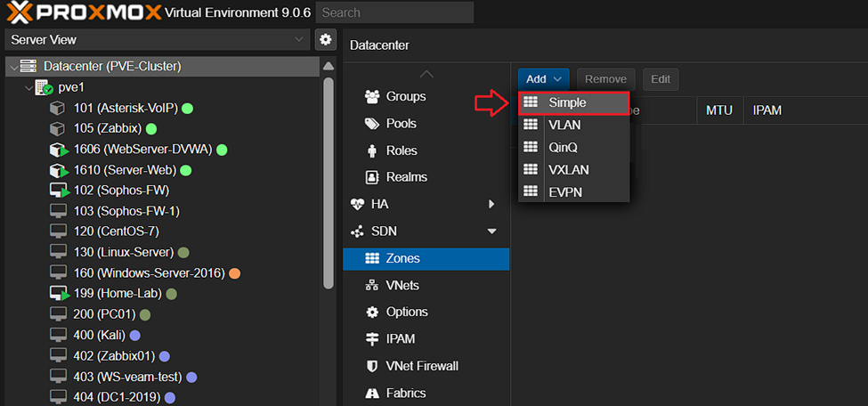Viewport: 868px width, 406px height.
Task: Click the gear icon beside Server View
Action: 326,40
